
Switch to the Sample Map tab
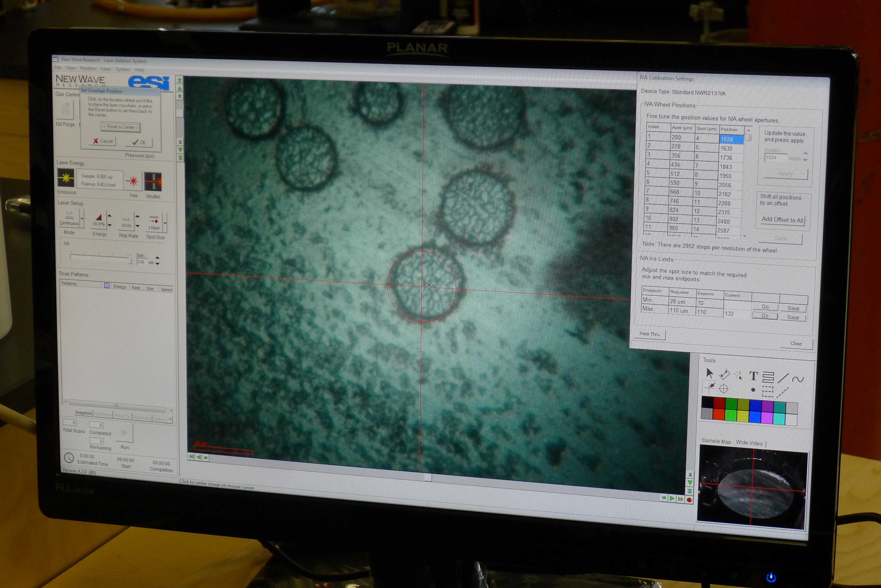pos(716,441)
